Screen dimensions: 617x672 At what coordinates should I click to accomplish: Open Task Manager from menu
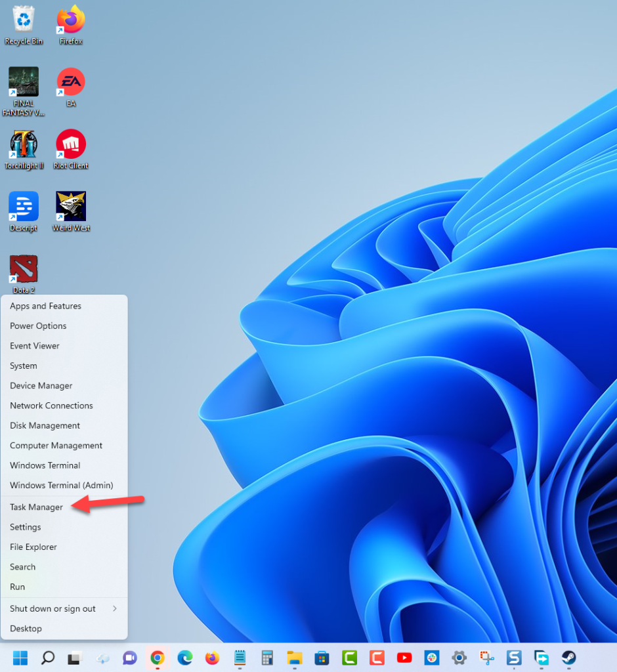point(64,507)
